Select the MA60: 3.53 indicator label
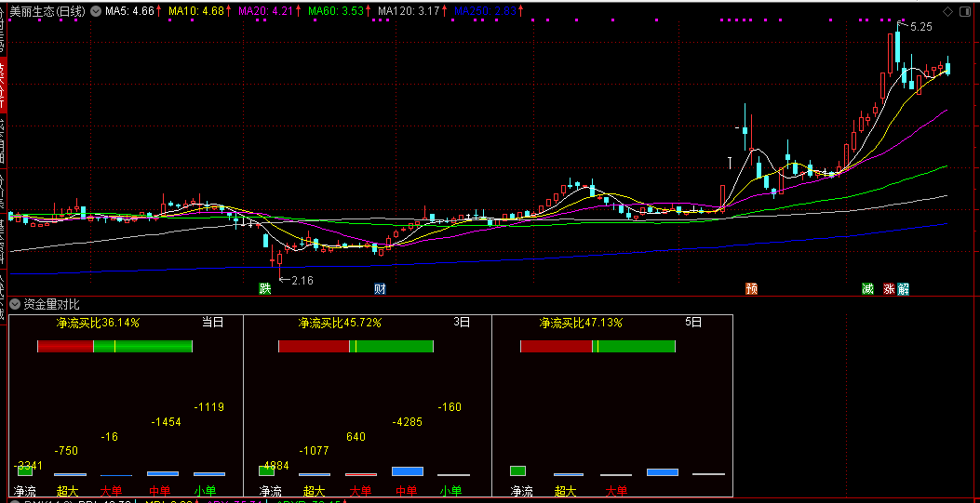The width and height of the screenshot is (980, 503). [336, 11]
